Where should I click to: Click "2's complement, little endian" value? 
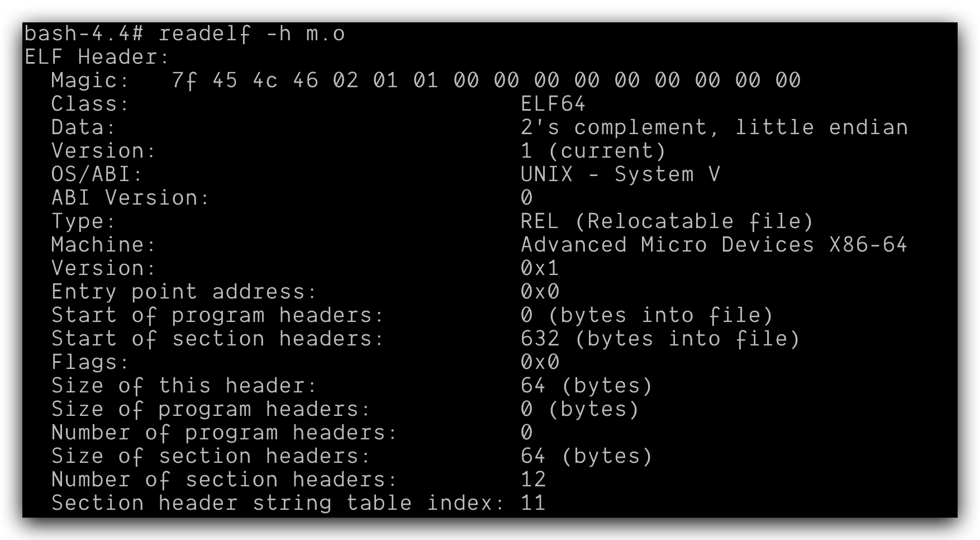[714, 127]
